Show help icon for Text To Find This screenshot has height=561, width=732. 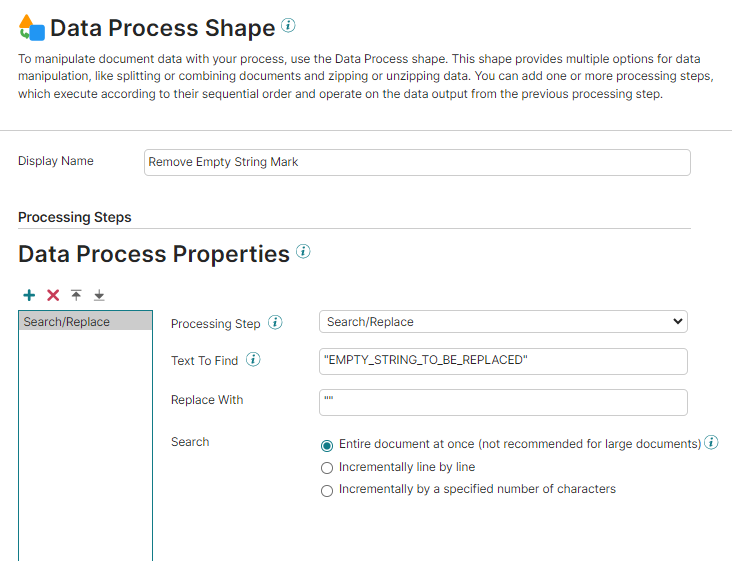tap(253, 360)
